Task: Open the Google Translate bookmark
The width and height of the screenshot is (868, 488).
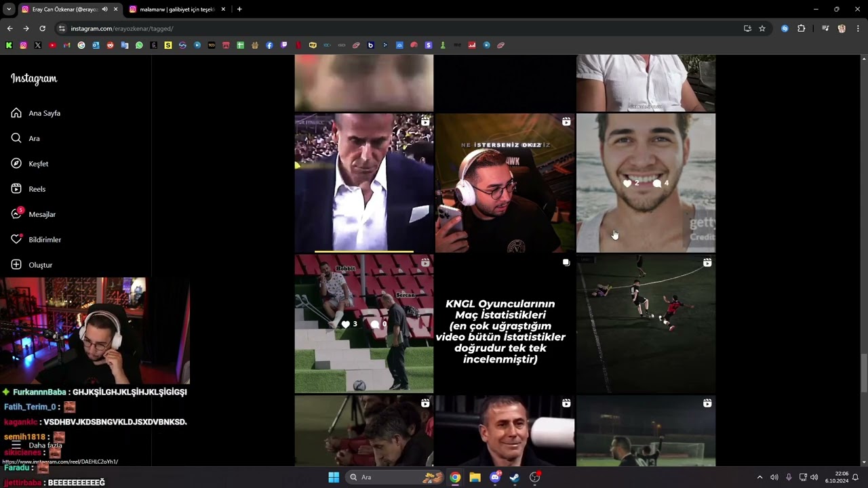Action: pyautogui.click(x=125, y=45)
